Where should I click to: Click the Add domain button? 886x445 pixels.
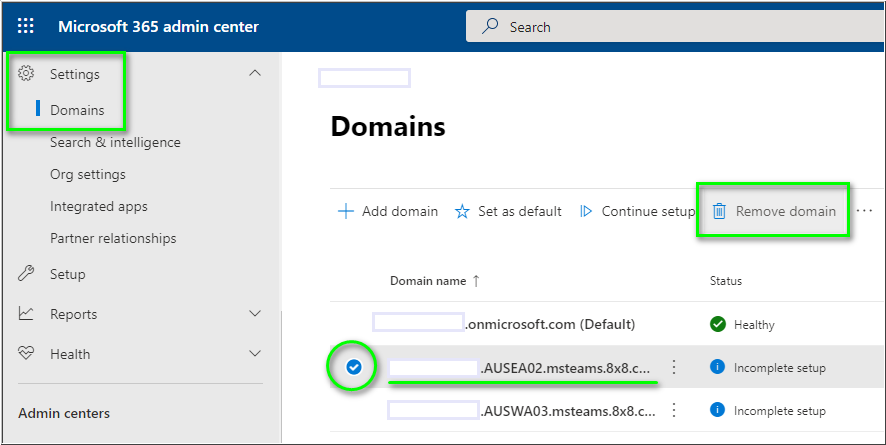(388, 212)
